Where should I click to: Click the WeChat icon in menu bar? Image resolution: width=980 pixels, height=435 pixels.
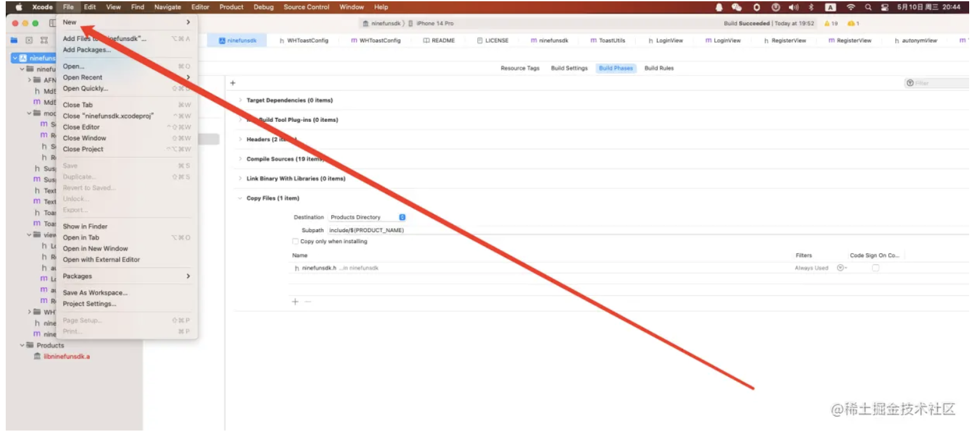pos(737,7)
